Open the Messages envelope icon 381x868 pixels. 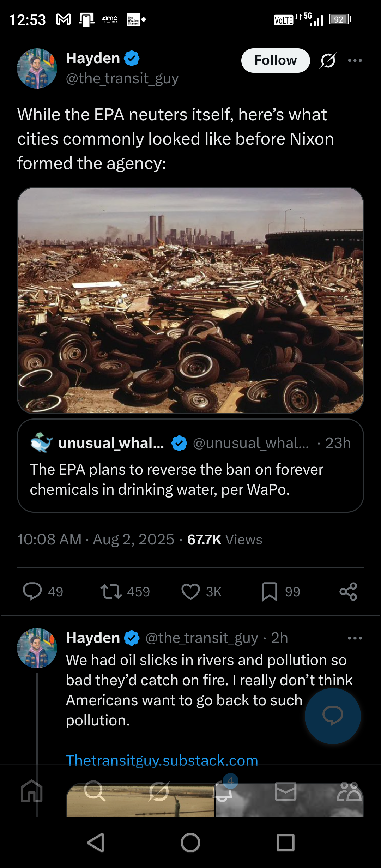click(285, 791)
